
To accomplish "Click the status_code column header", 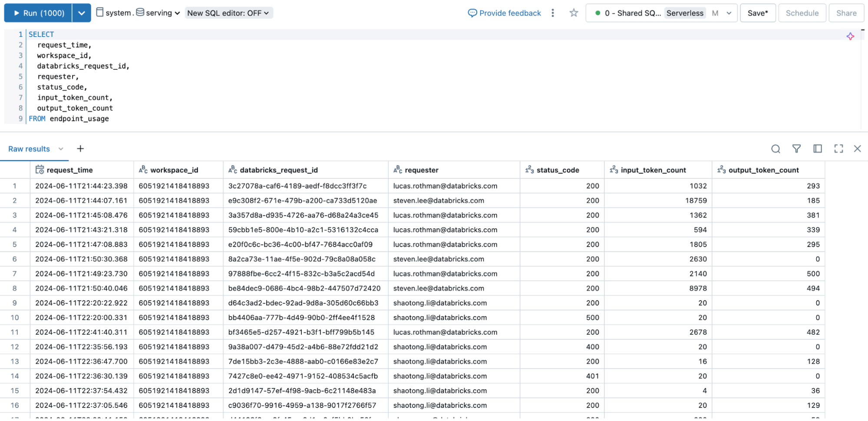I will pos(558,170).
